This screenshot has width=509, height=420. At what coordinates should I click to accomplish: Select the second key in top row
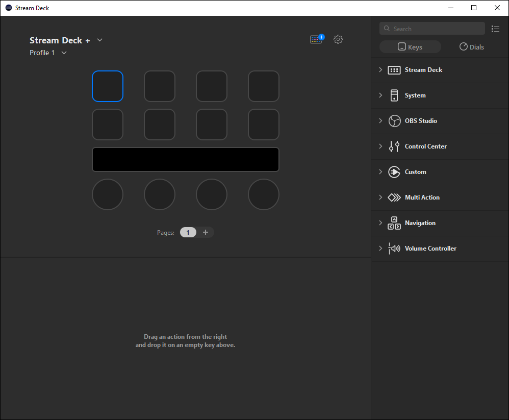tap(160, 86)
